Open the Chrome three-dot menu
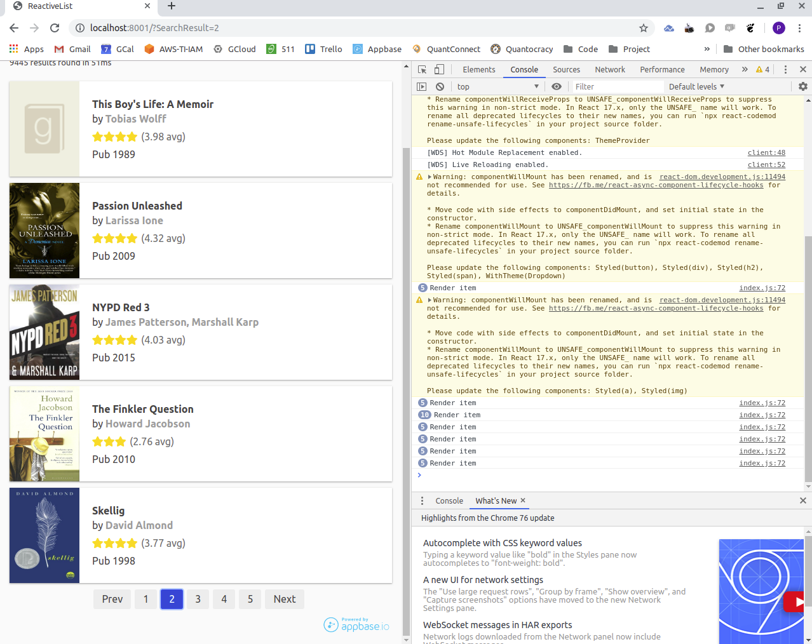This screenshot has width=812, height=644. (x=799, y=28)
